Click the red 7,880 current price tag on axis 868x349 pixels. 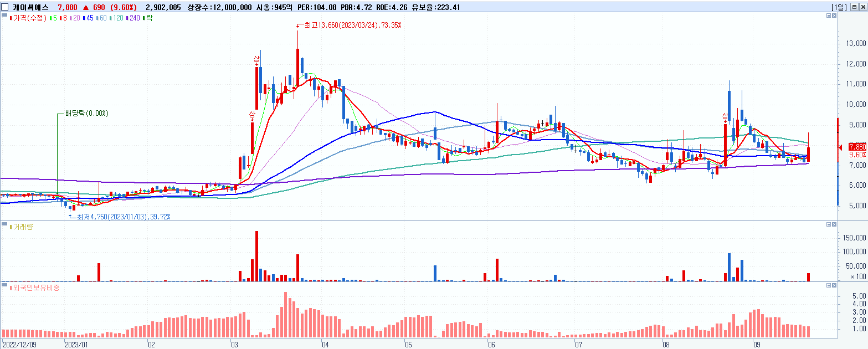click(x=857, y=146)
